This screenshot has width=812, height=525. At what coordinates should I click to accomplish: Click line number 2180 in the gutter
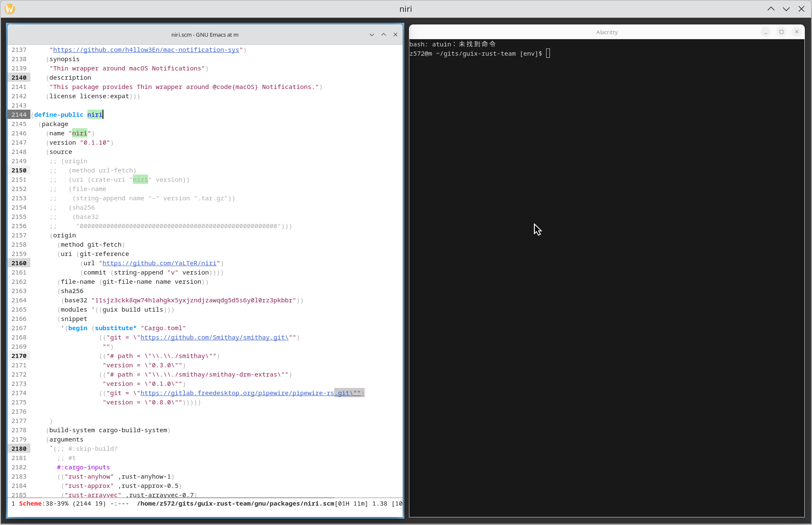tap(19, 449)
